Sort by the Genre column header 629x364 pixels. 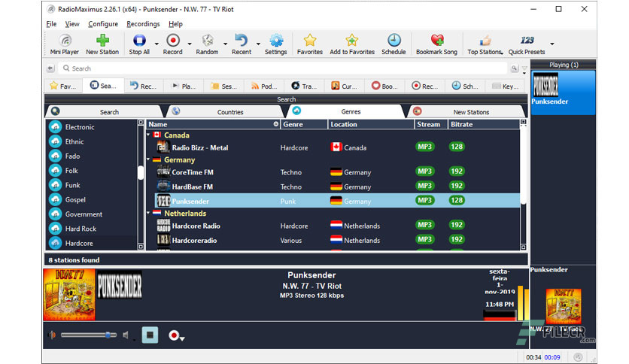(x=304, y=124)
